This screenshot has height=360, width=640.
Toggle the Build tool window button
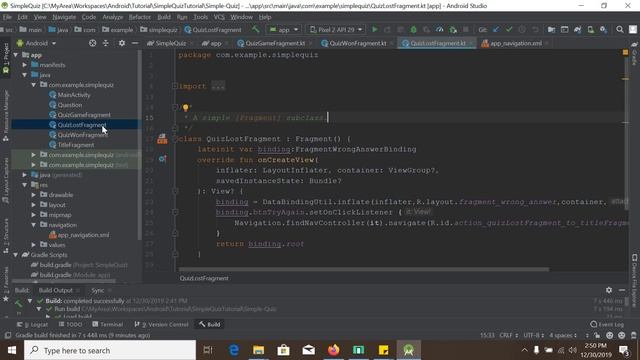209,324
